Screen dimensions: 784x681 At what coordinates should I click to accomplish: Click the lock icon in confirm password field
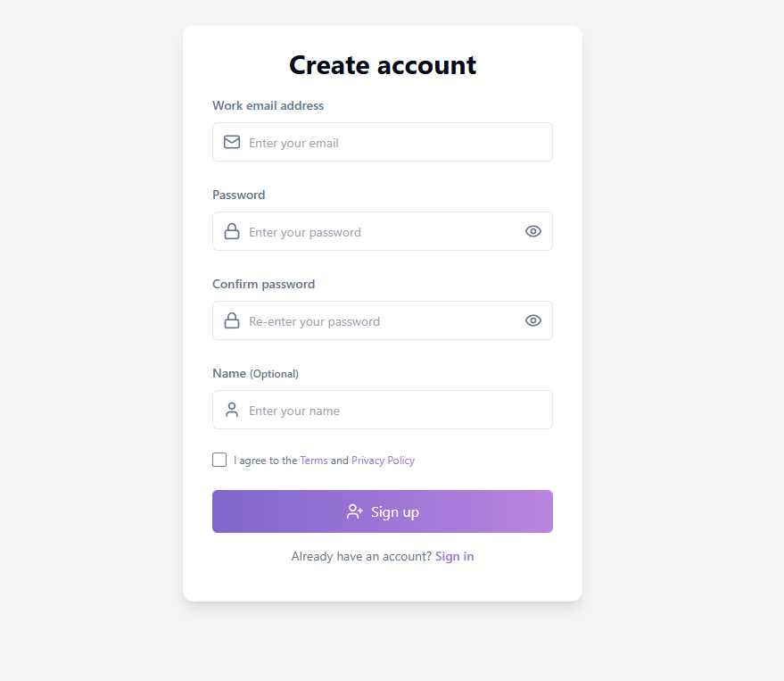[232, 320]
